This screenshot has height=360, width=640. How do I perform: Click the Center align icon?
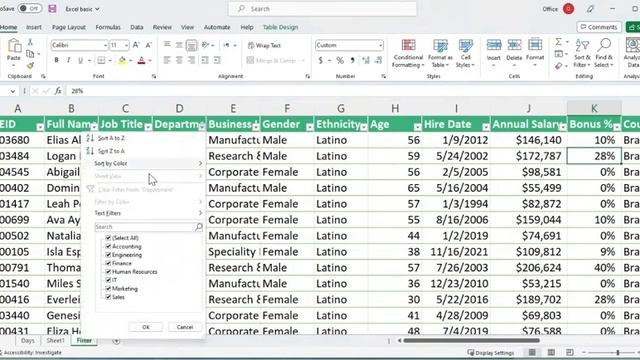179,60
